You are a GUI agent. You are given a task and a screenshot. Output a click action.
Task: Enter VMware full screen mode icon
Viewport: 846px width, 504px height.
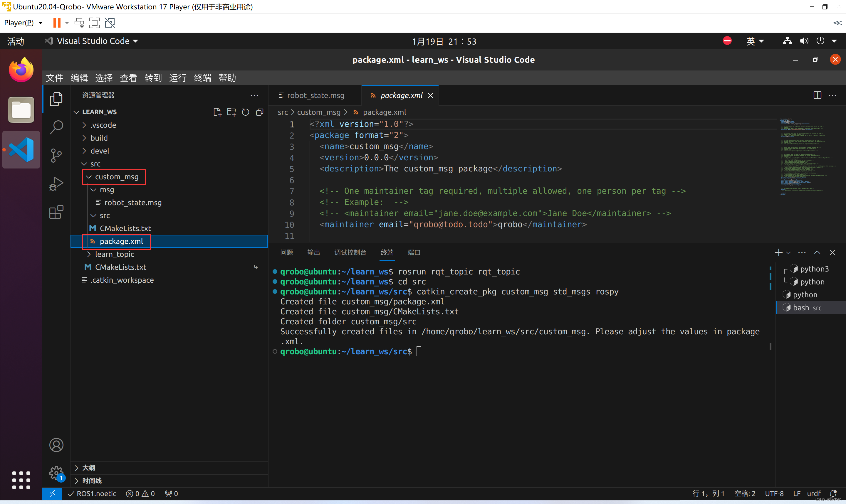point(94,23)
